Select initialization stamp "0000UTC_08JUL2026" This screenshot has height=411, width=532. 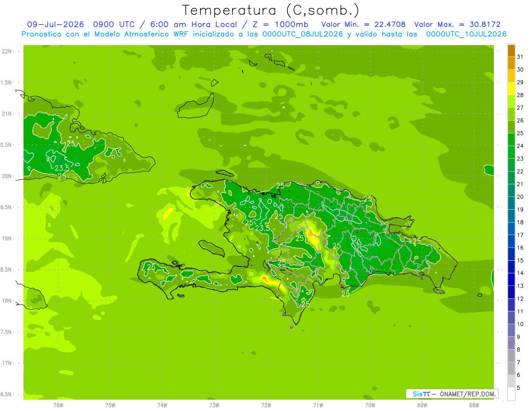303,34
